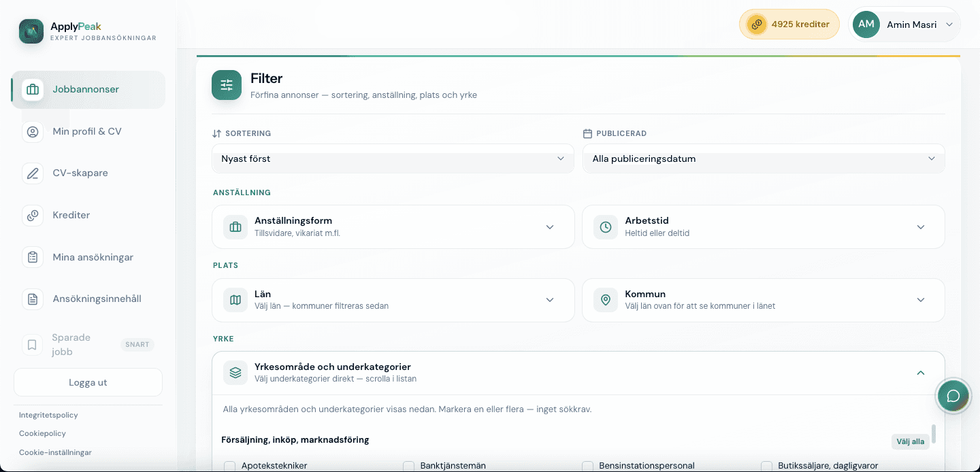Click the 'Tillsvidare, vikariat m.fl.' subtitle

[297, 233]
